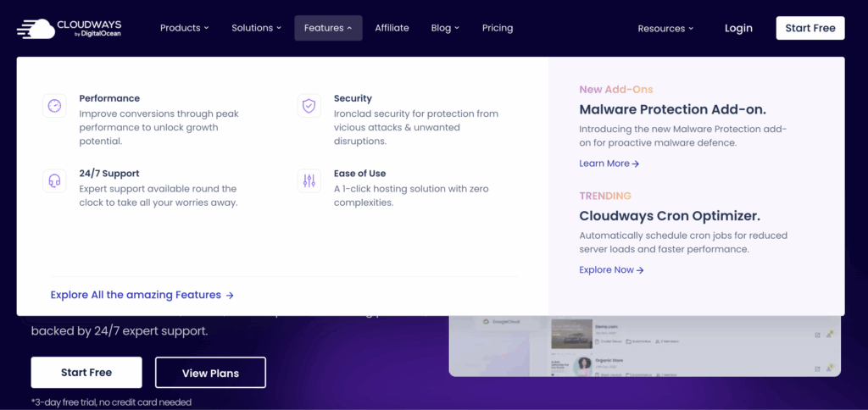This screenshot has width=868, height=410.
Task: Click Explore All the amazing Features link
Action: 142,296
